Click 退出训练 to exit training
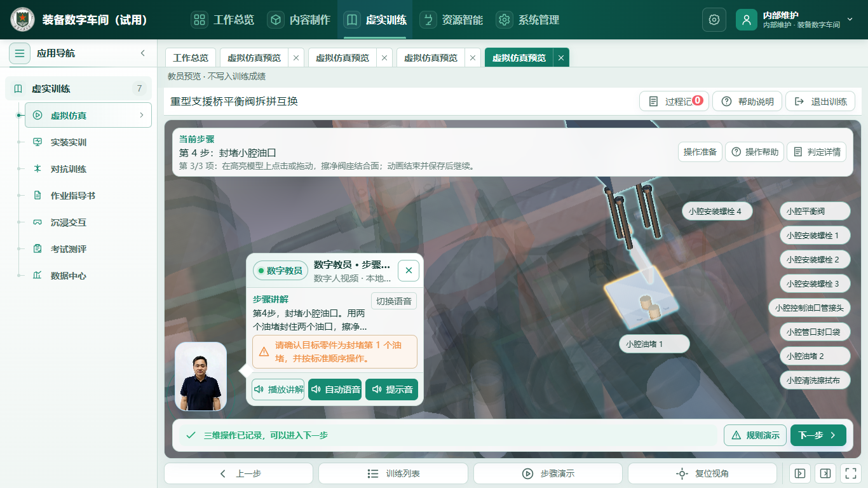Viewport: 868px width, 488px height. pos(820,102)
